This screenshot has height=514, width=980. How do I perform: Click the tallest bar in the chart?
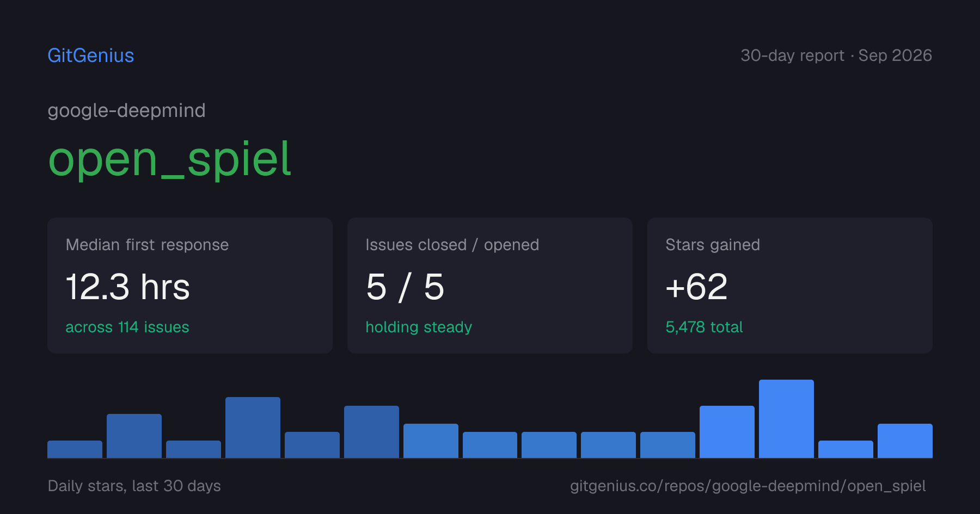click(x=786, y=419)
